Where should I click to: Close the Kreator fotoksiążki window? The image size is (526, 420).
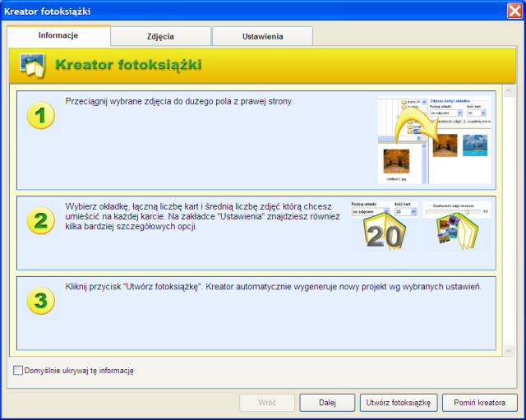(x=514, y=11)
